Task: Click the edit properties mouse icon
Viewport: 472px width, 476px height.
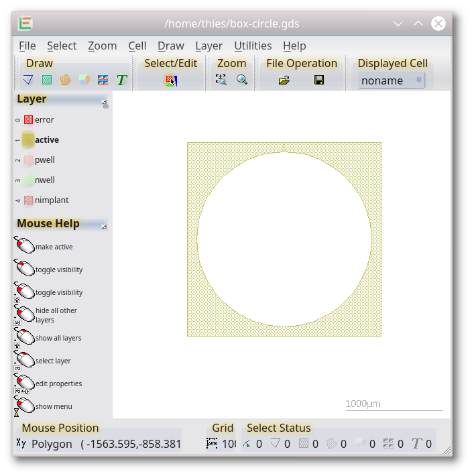Action: click(24, 383)
